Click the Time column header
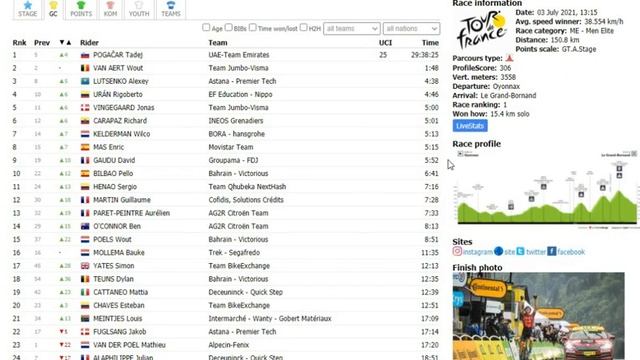Viewport: 640px width, 360px height. point(430,42)
